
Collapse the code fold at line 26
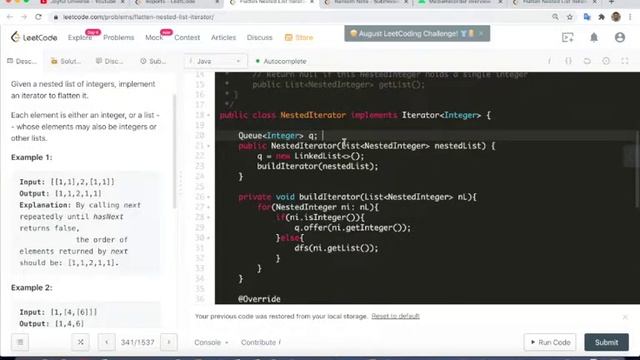(x=209, y=197)
